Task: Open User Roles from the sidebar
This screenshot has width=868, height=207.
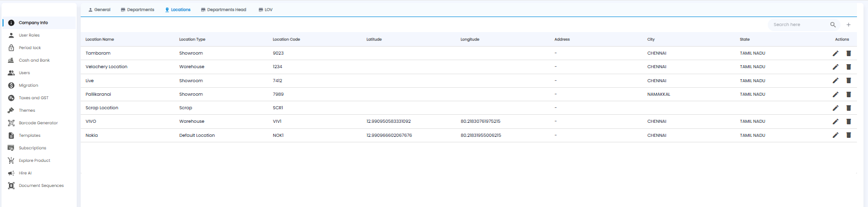Action: point(29,35)
